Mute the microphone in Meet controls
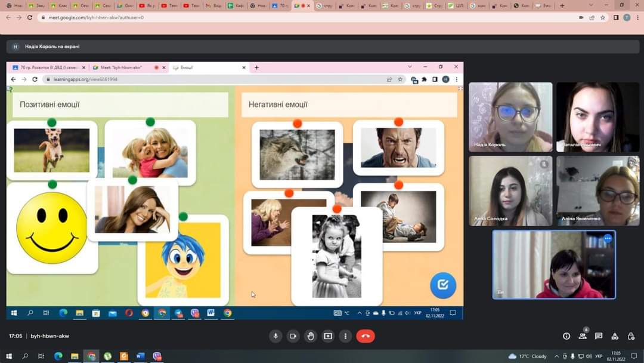This screenshot has width=644, height=363. (275, 336)
